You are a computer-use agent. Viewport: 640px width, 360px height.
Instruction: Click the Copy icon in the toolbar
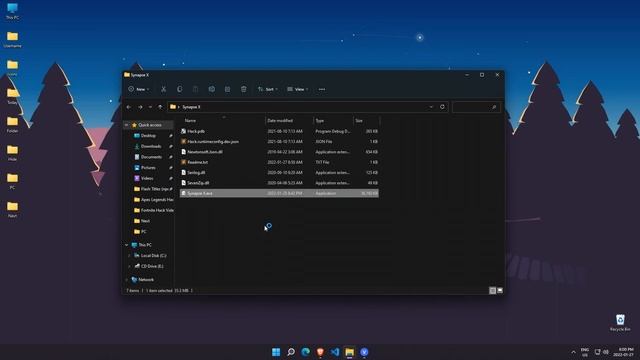click(x=180, y=89)
